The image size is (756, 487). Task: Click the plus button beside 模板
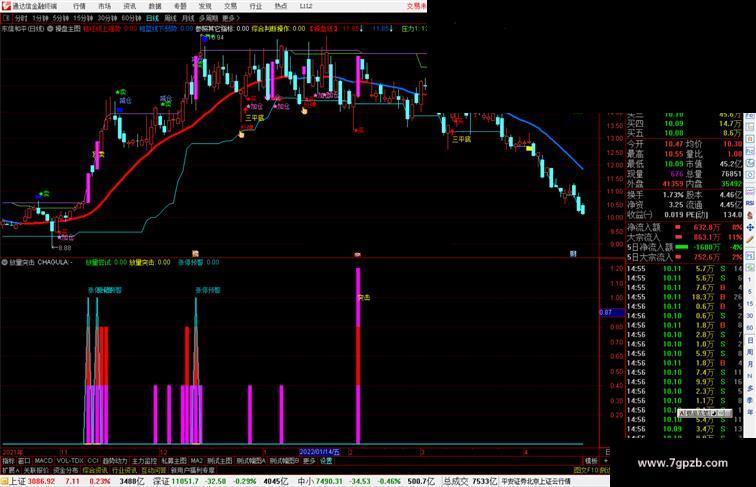(606, 461)
